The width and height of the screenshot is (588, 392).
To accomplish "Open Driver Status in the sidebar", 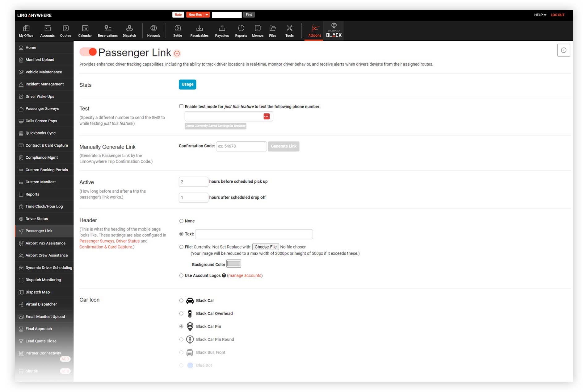I will click(x=37, y=219).
